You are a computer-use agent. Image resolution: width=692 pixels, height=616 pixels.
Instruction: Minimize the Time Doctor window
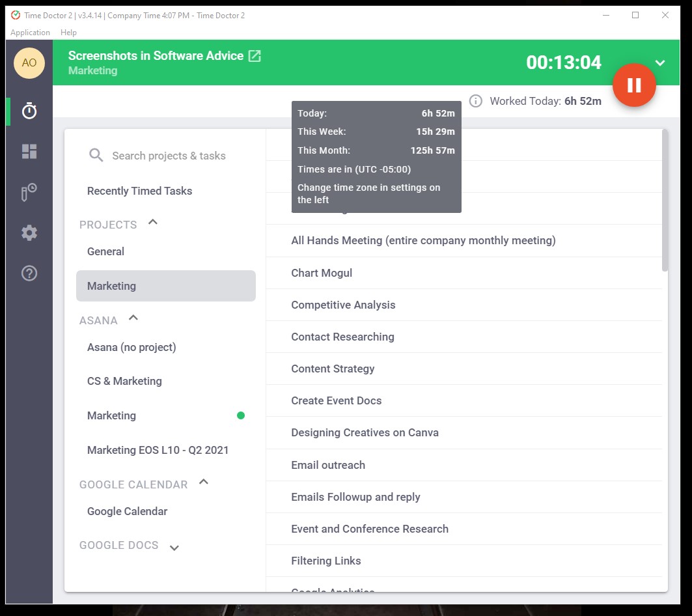(x=606, y=15)
